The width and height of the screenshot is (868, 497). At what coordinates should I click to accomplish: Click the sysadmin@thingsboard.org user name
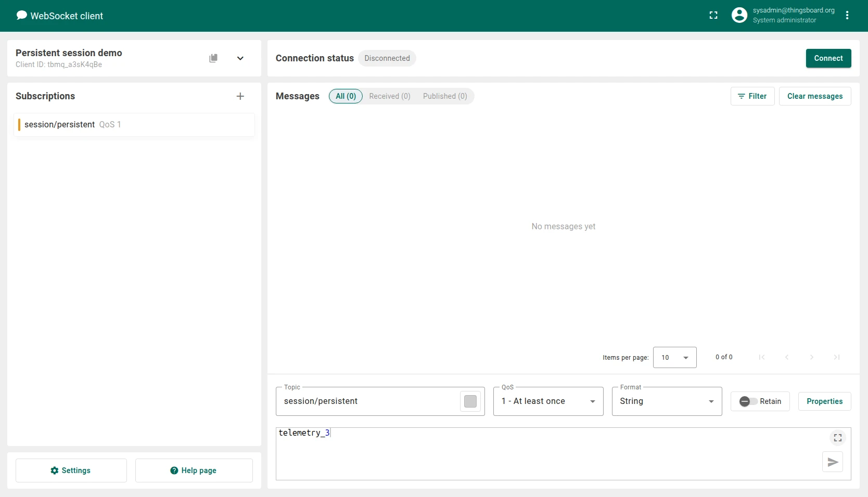pos(794,10)
